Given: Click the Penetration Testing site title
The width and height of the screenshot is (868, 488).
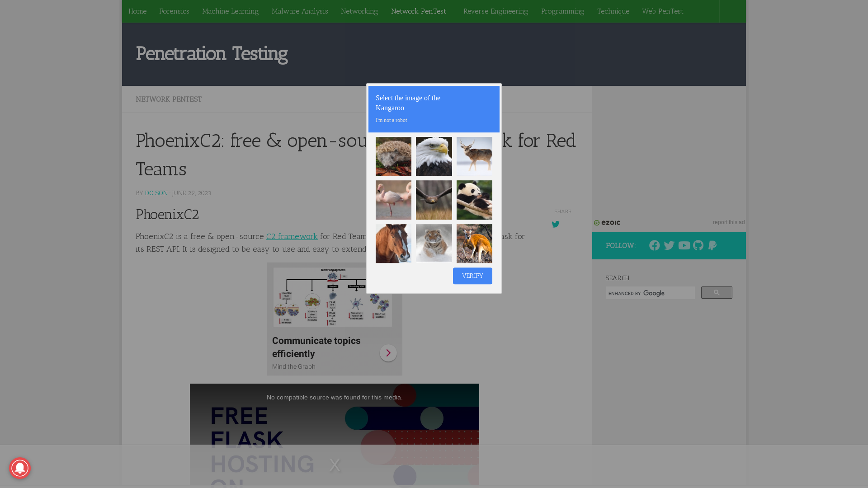Looking at the screenshot, I should [x=212, y=54].
